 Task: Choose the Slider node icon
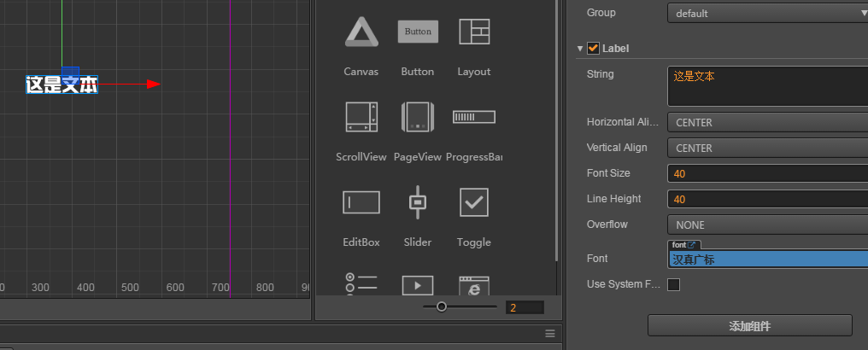click(418, 202)
